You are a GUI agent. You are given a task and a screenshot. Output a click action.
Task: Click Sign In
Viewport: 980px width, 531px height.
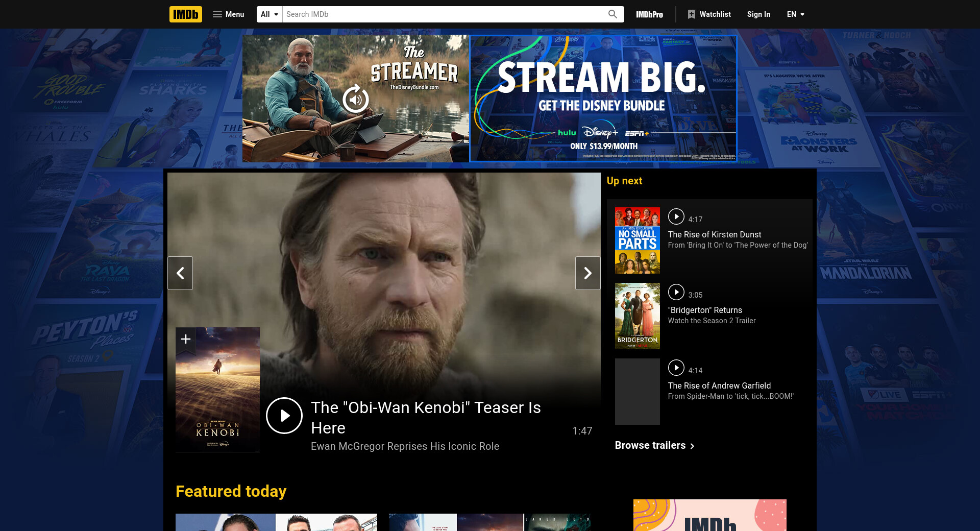click(x=758, y=14)
